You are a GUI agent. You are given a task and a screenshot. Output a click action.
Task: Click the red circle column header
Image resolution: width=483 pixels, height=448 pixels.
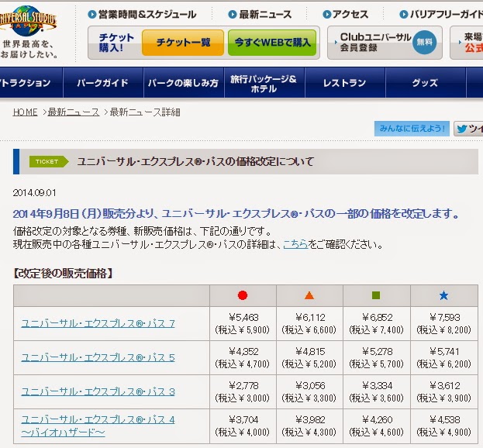[x=243, y=295]
